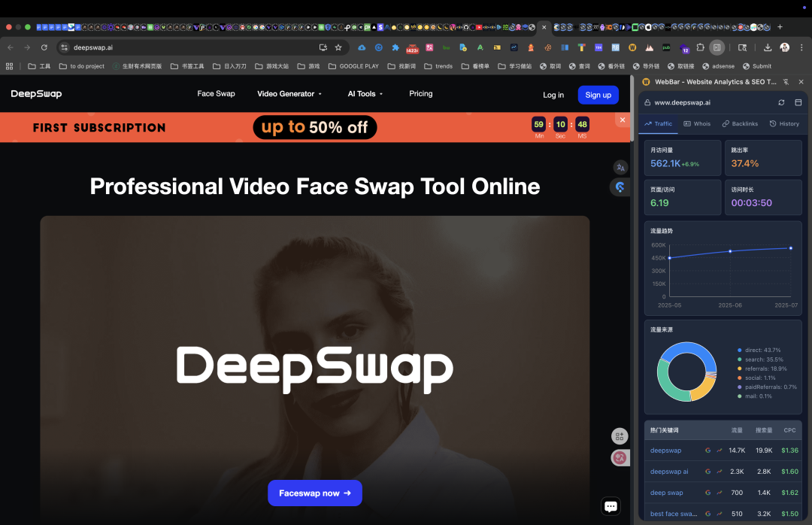Click the translate floating icon on page
This screenshot has width=812, height=525.
[620, 168]
